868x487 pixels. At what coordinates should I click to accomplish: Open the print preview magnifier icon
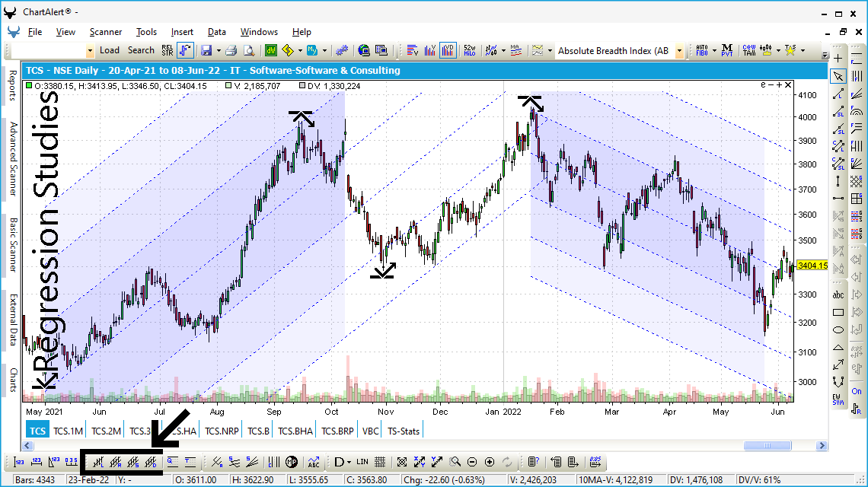(x=250, y=50)
